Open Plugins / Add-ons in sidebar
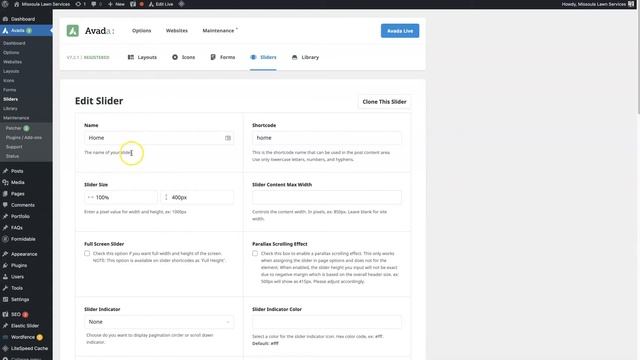Screen dimensions: 640x360 pos(24,138)
